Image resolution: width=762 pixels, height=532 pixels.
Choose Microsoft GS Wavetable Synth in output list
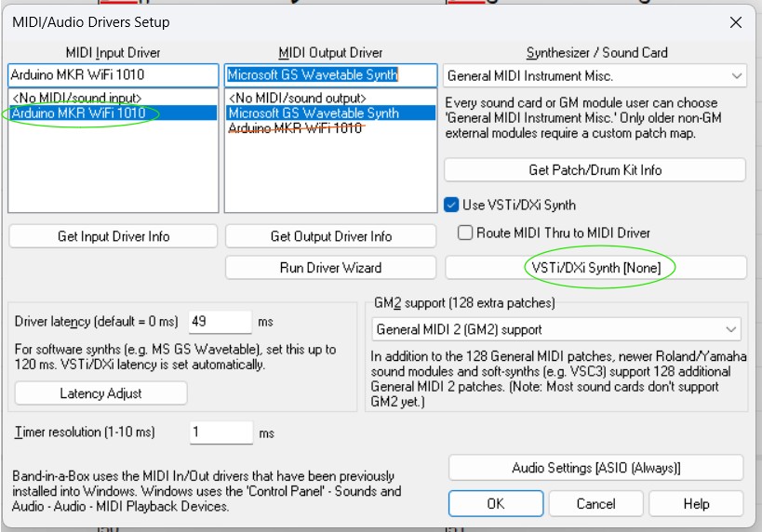(330, 113)
